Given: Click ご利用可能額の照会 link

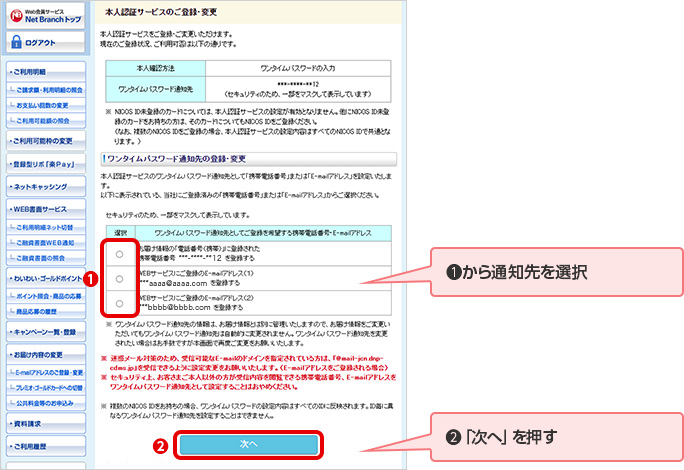Looking at the screenshot, I should pos(48,120).
